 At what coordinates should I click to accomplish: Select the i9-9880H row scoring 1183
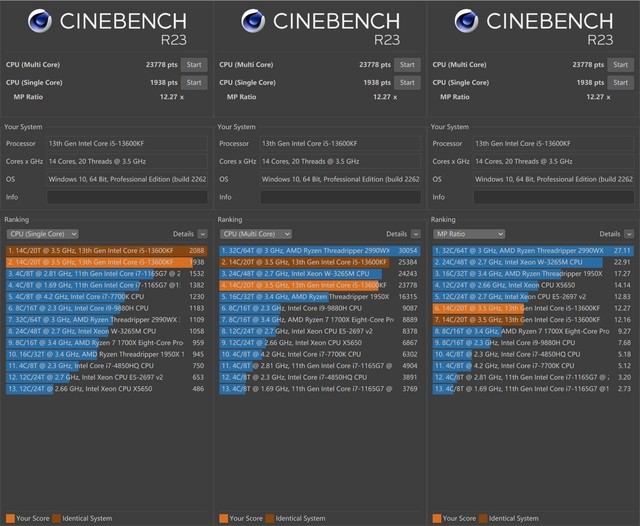107,308
